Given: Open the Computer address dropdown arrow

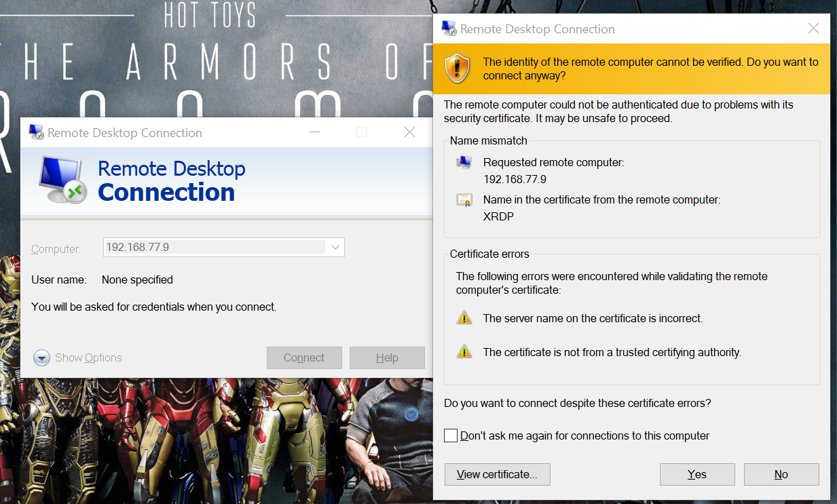Looking at the screenshot, I should pyautogui.click(x=335, y=248).
